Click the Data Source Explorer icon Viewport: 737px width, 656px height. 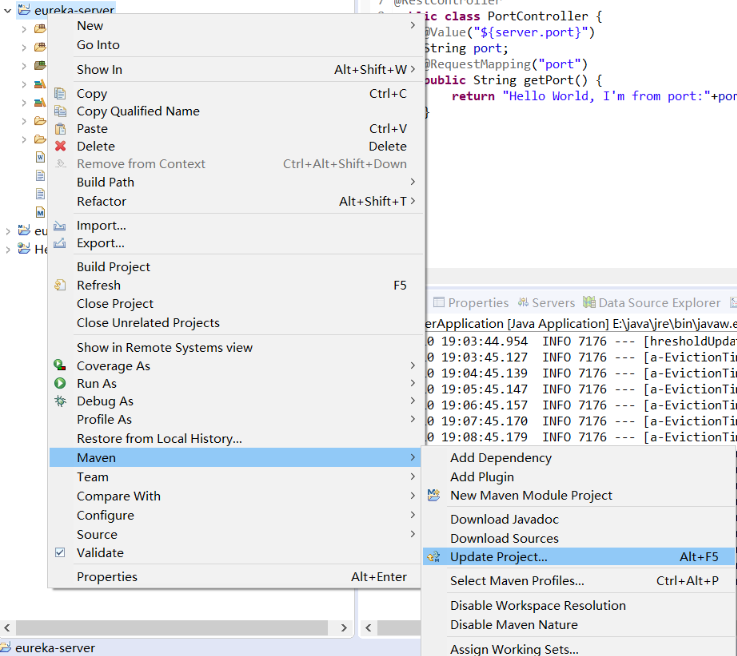[x=589, y=302]
